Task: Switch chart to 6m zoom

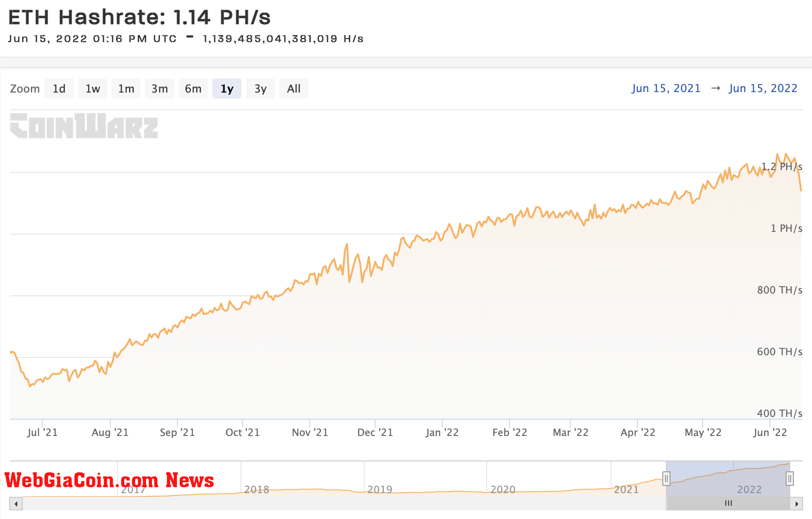Action: [193, 88]
